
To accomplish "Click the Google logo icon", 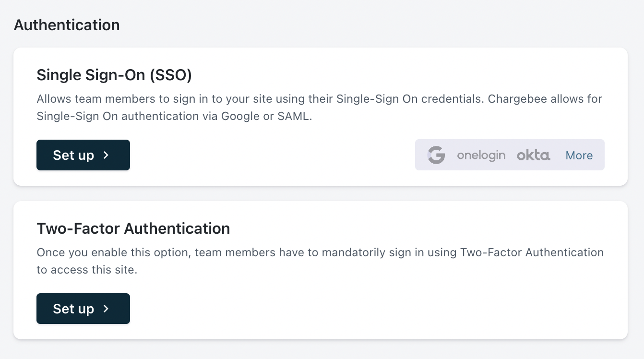I will (436, 155).
